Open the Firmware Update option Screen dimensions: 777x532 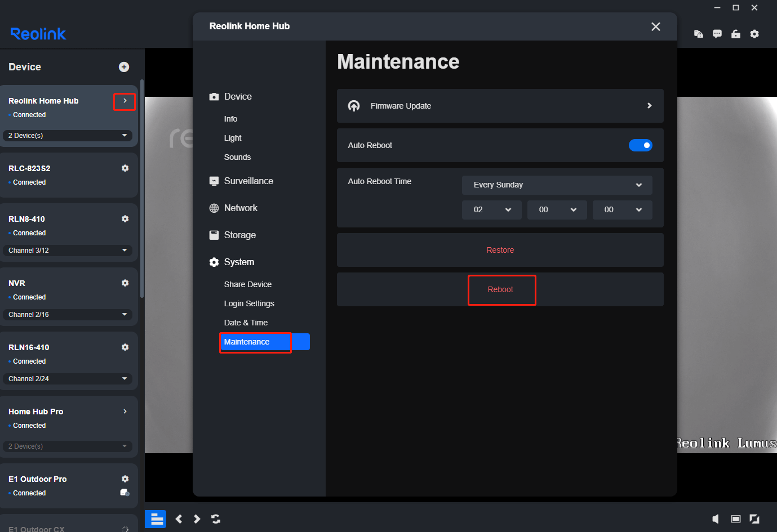500,105
